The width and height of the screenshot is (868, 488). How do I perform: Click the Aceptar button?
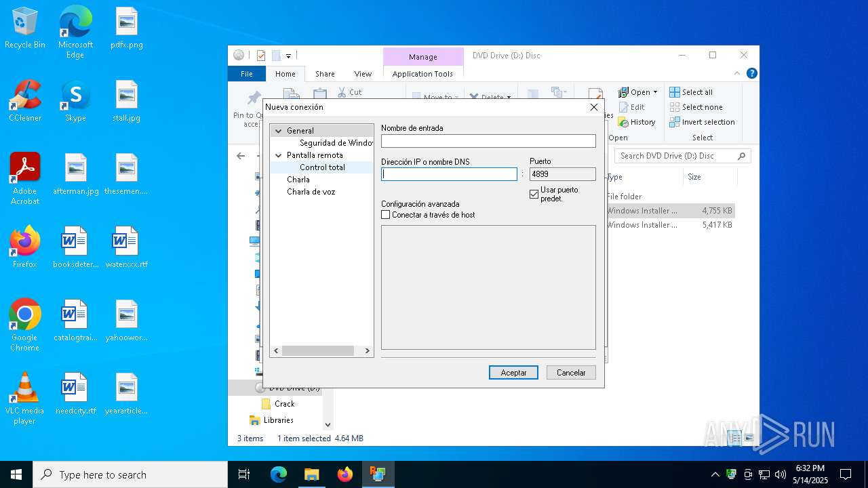click(x=513, y=373)
